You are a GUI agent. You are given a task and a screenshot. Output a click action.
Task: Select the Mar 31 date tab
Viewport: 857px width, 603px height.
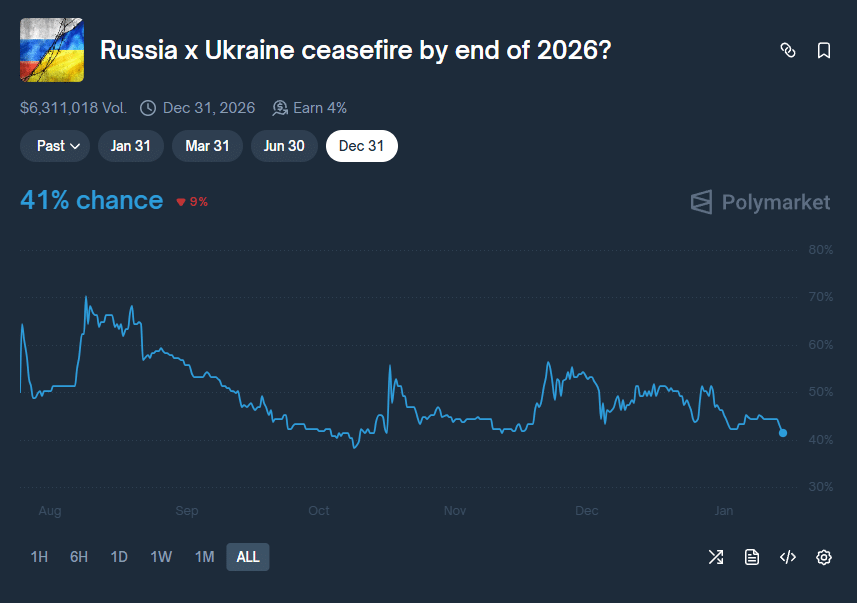click(208, 146)
